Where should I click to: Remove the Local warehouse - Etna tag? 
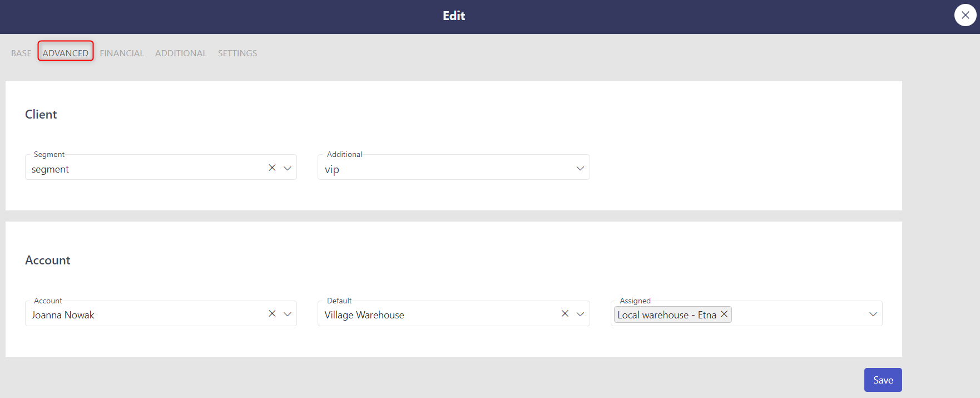pos(724,314)
